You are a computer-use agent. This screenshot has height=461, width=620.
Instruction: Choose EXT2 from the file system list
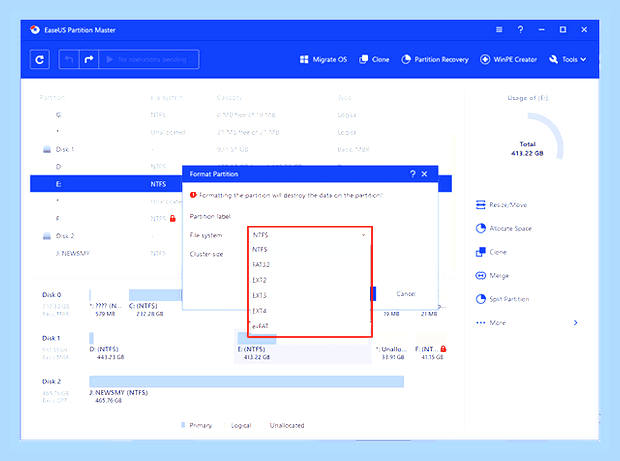point(309,280)
